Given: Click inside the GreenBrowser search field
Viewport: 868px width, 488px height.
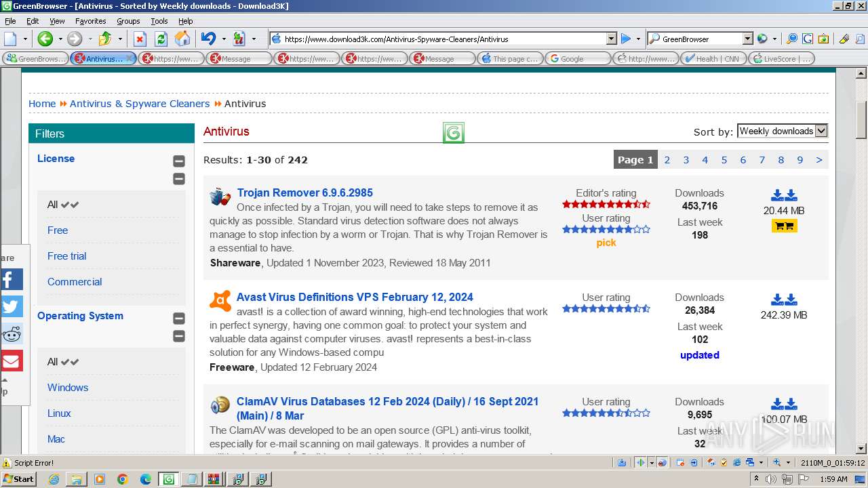Looking at the screenshot, I should pos(701,39).
